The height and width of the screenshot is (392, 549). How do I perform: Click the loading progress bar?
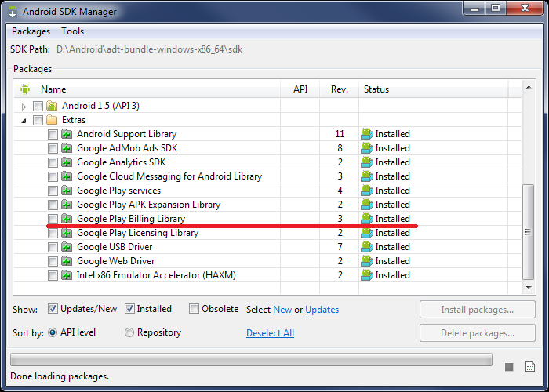pyautogui.click(x=251, y=360)
